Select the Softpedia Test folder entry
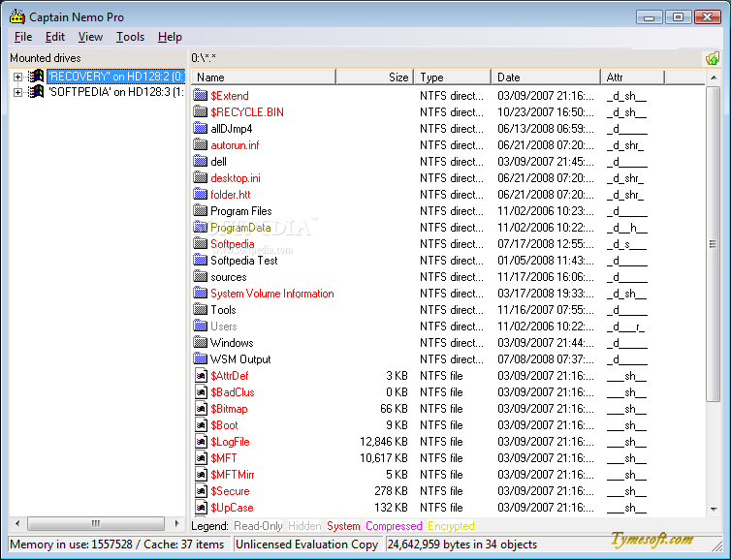731x560 pixels. tap(243, 261)
